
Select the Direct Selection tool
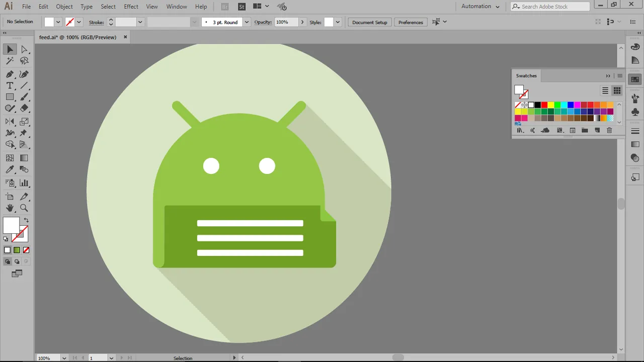[x=24, y=49]
